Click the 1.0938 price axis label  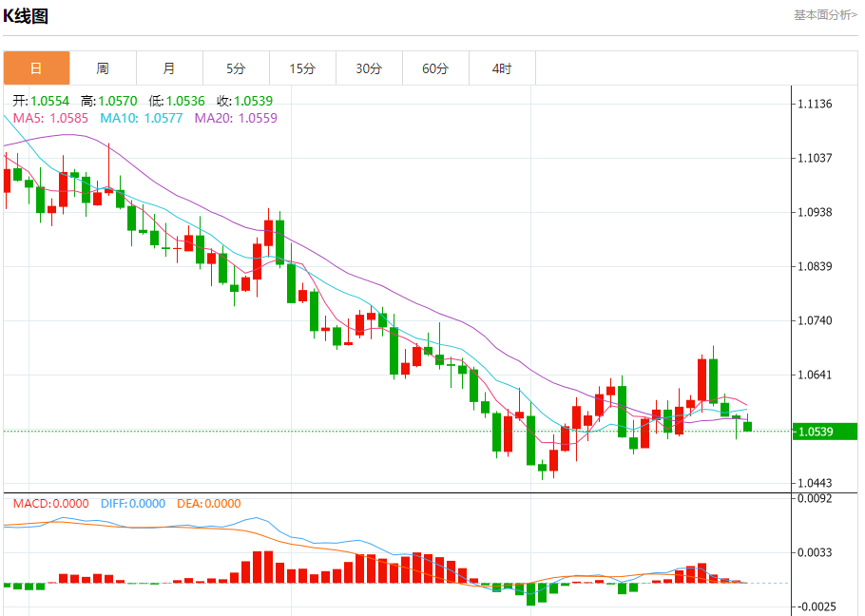click(x=815, y=212)
